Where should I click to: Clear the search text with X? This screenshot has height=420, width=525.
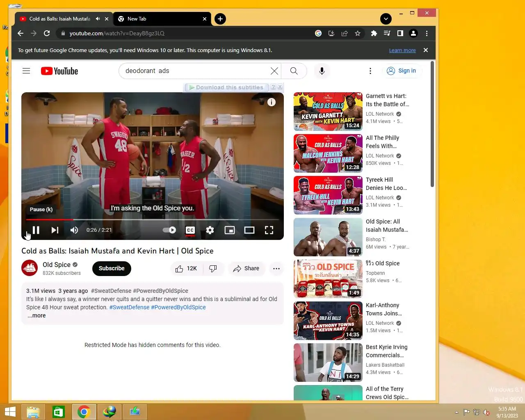pos(274,71)
